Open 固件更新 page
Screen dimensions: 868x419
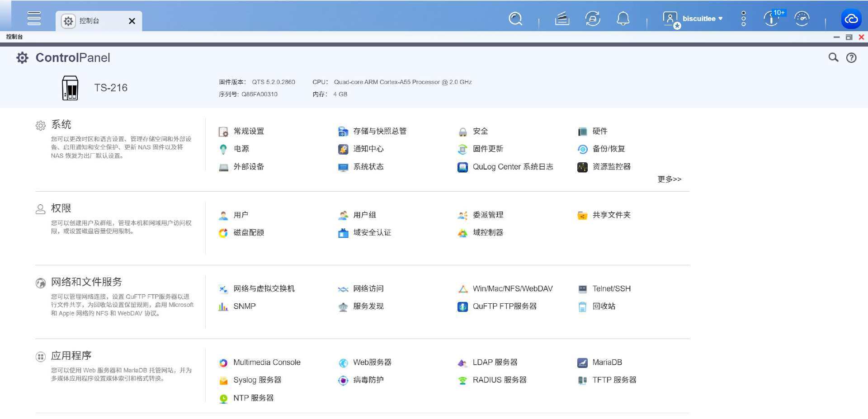[487, 149]
